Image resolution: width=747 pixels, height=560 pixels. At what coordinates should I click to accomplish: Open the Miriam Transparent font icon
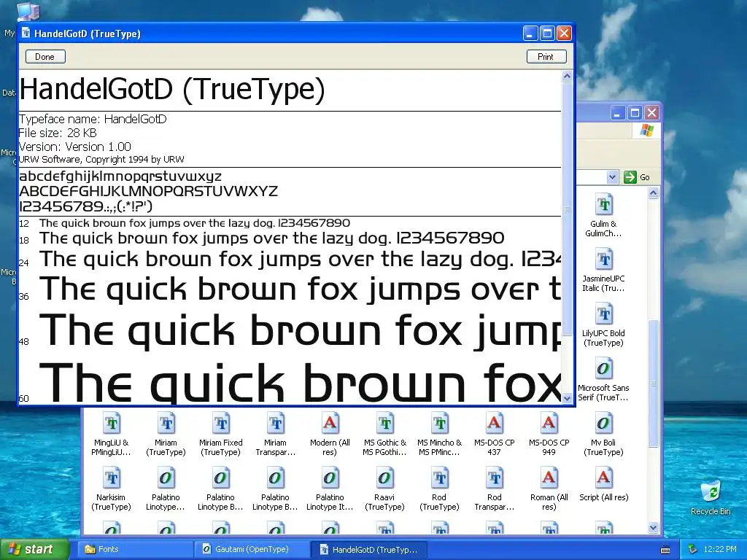tap(275, 424)
